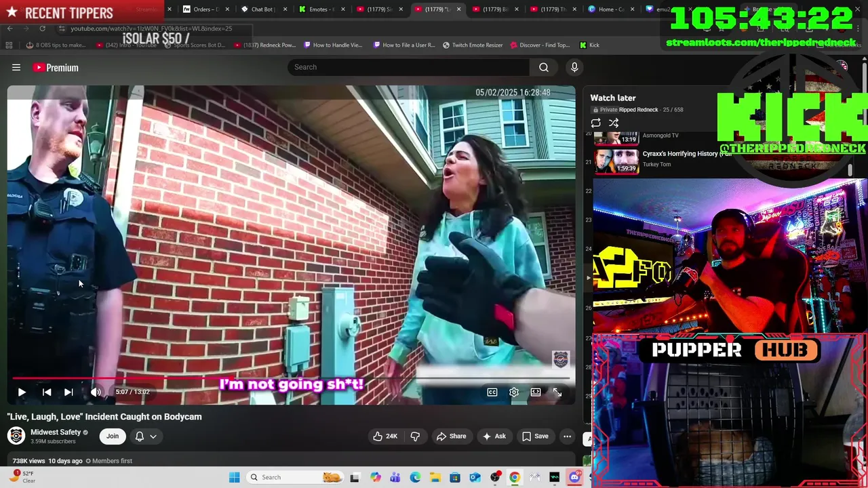Open Outlook from the taskbar

(x=475, y=477)
